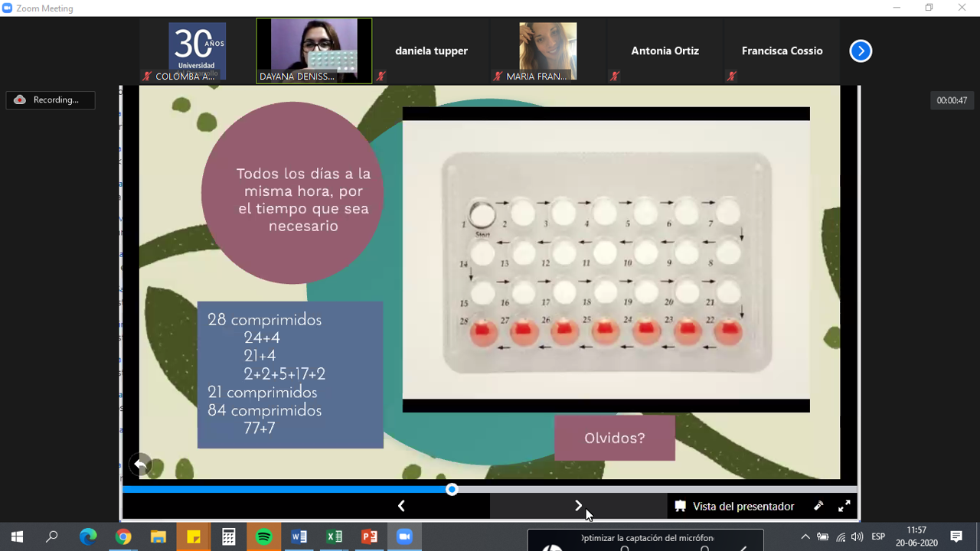Open Excel from the taskbar
This screenshot has width=980, height=551.
point(334,536)
